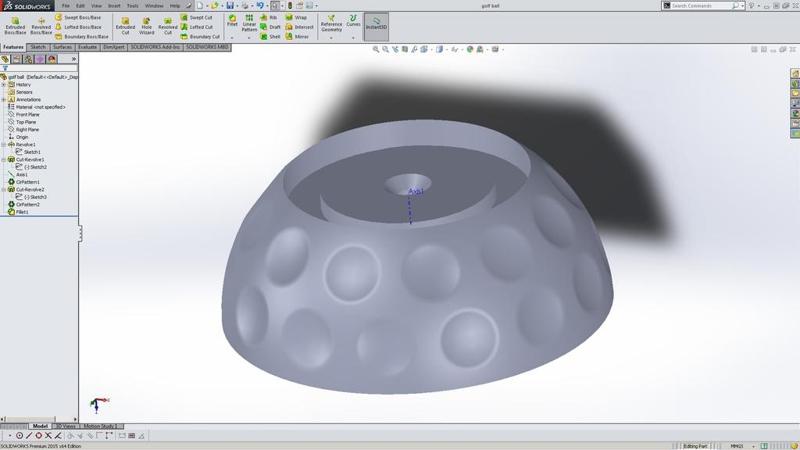Choose the Boundary Cut feature
This screenshot has width=800, height=450.
[x=200, y=36]
